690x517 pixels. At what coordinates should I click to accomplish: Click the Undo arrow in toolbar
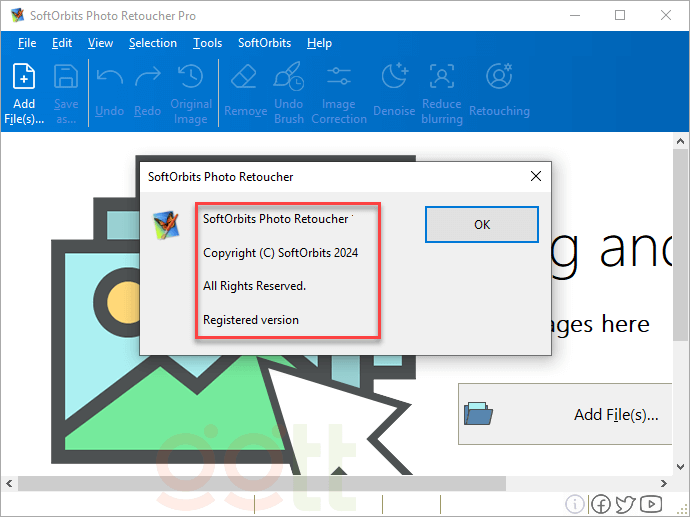(x=109, y=78)
